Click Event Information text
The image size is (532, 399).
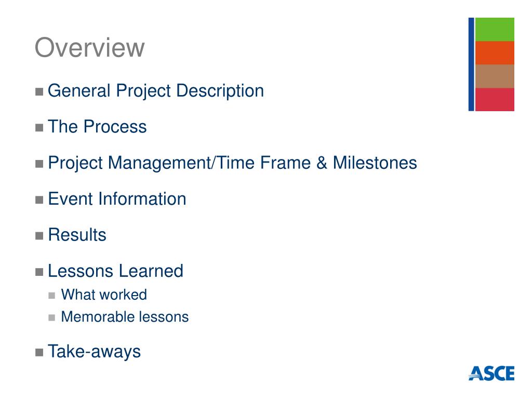tap(117, 199)
